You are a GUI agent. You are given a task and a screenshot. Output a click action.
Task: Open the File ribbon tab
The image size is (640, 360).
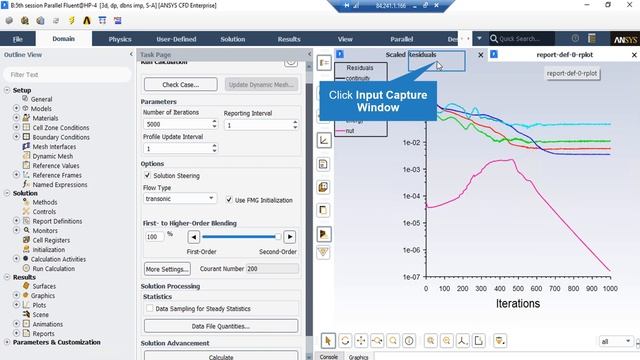pos(18,39)
